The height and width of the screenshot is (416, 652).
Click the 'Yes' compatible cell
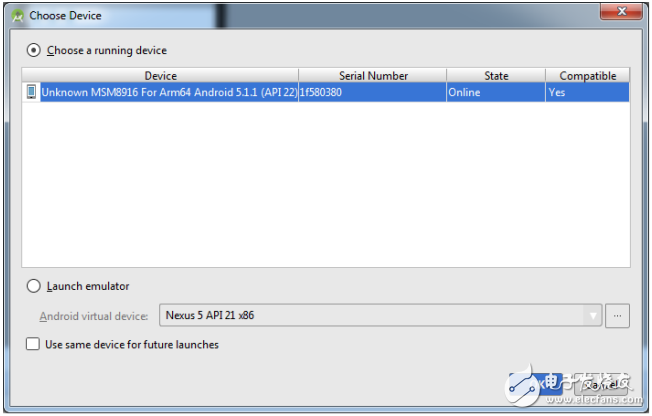(x=557, y=92)
